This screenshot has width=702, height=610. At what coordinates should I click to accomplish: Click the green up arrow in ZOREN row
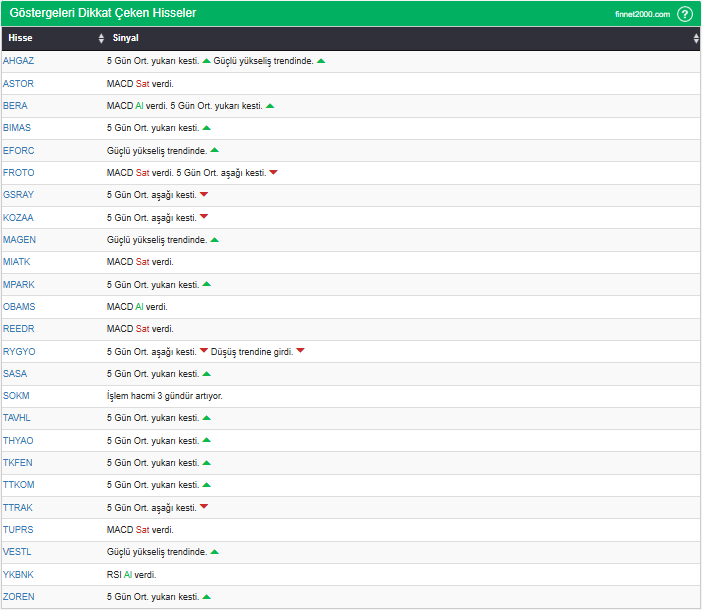click(x=206, y=597)
